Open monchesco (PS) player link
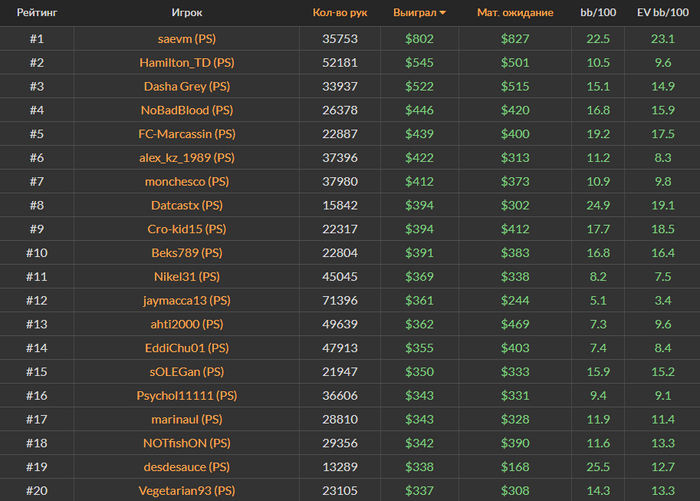The image size is (700, 501). 186,181
